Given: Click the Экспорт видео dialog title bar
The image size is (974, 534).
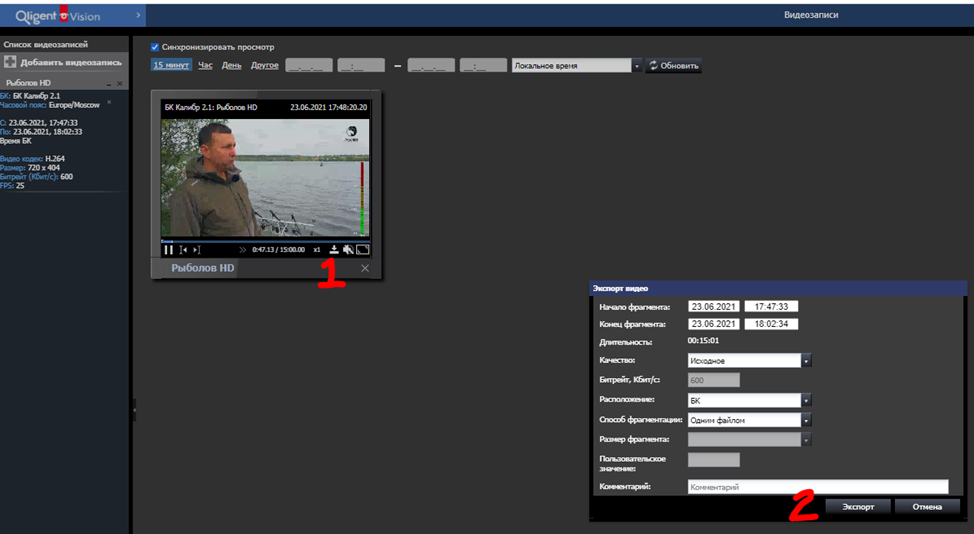Looking at the screenshot, I should click(778, 288).
